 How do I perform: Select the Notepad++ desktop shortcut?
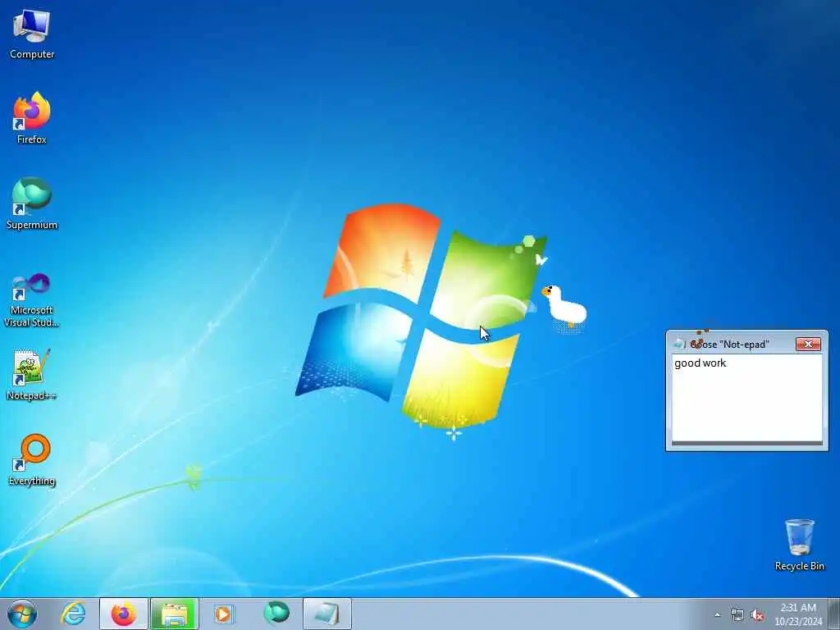(x=32, y=375)
